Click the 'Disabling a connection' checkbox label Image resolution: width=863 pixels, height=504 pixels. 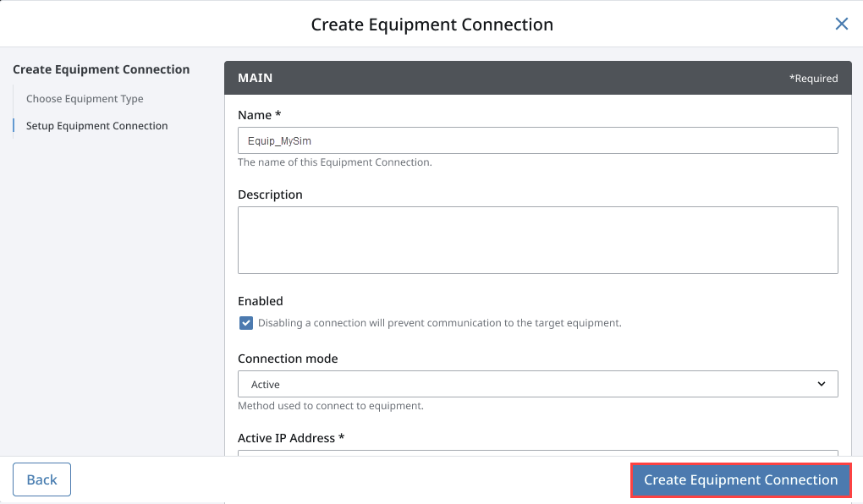439,323
